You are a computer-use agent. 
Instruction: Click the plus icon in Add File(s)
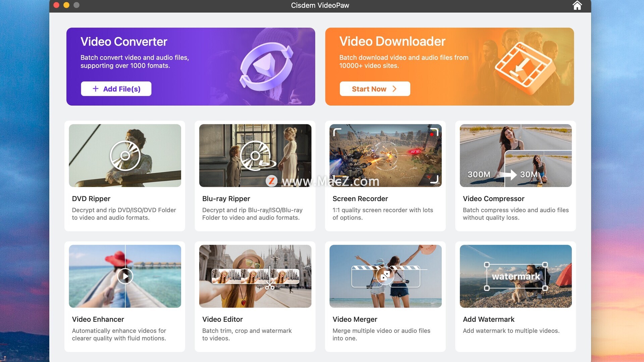pyautogui.click(x=96, y=89)
